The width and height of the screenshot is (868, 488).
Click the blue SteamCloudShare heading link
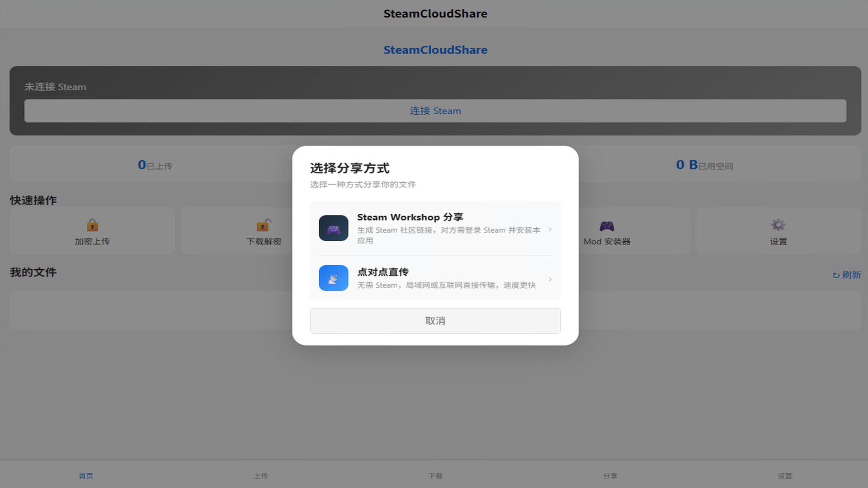tap(435, 50)
